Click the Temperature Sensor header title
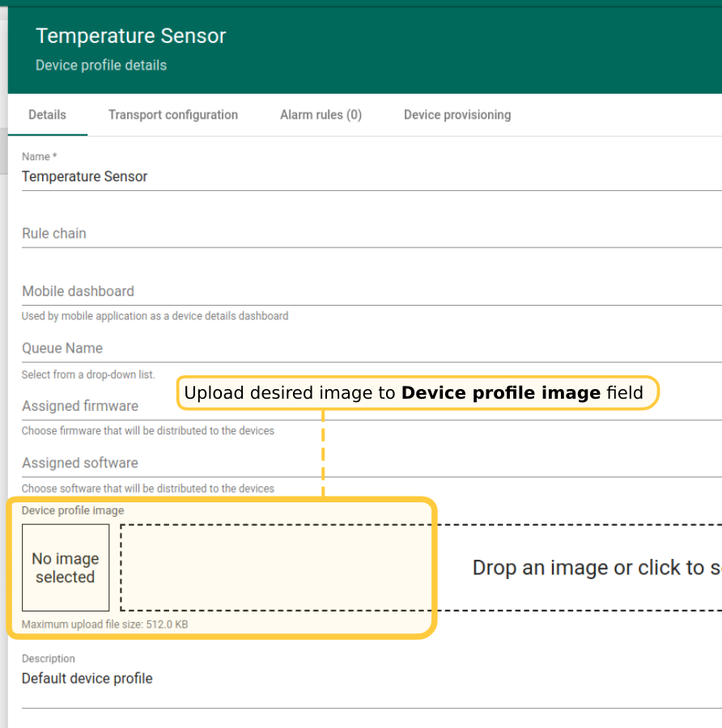This screenshot has width=722, height=728. click(x=131, y=36)
